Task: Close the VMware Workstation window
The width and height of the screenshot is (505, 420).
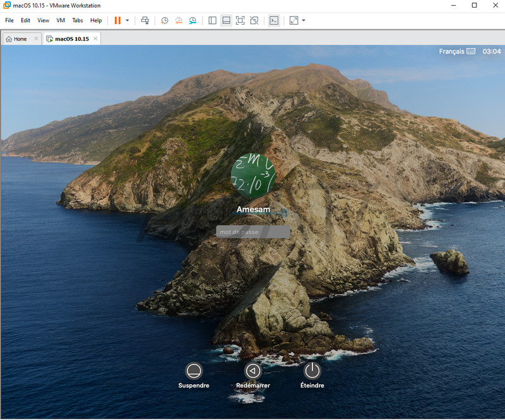Action: 496,5
